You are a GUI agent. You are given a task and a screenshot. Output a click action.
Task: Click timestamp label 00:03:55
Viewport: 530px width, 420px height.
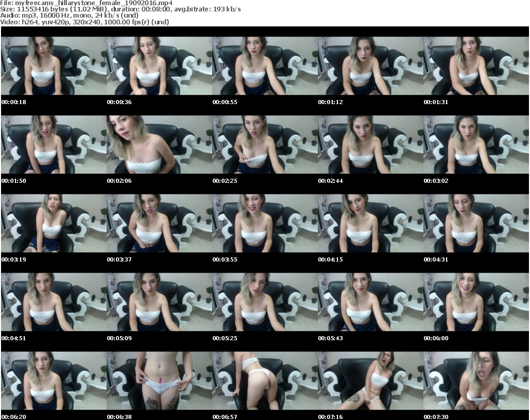225,259
